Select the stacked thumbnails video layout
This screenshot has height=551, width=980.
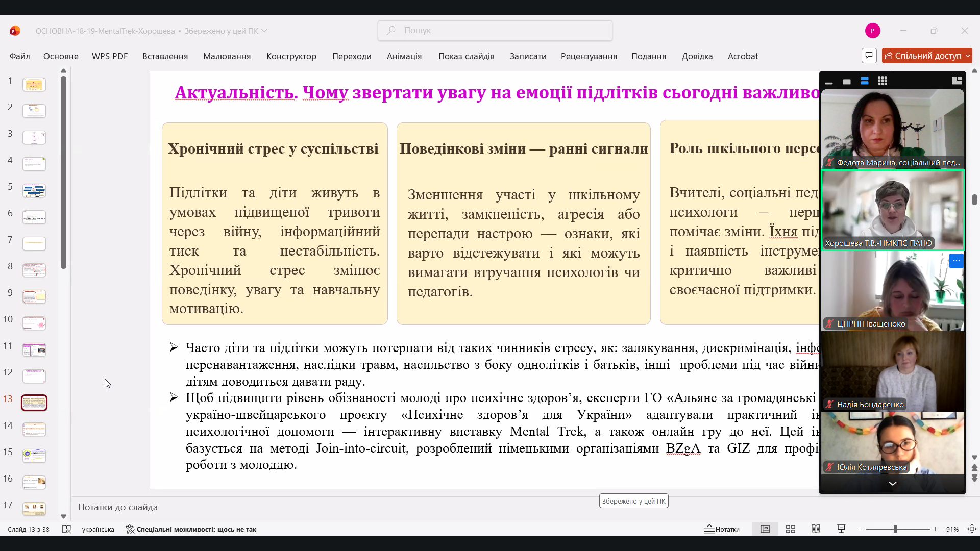pyautogui.click(x=864, y=81)
